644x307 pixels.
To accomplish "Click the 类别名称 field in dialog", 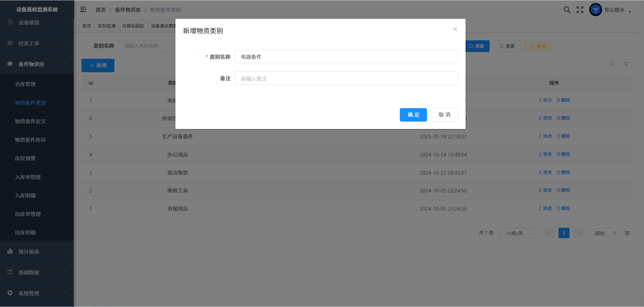I will coord(346,57).
